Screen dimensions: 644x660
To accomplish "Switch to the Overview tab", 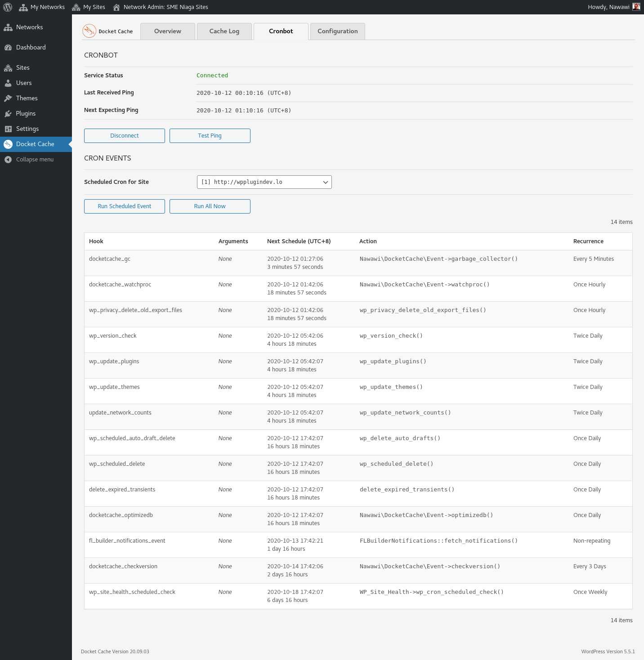I will coord(167,31).
